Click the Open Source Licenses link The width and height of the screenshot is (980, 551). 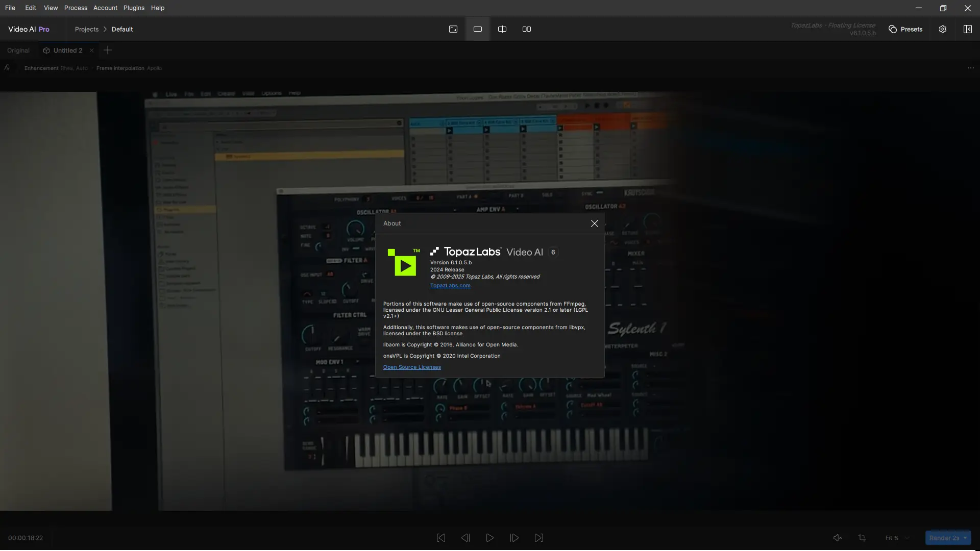coord(412,367)
